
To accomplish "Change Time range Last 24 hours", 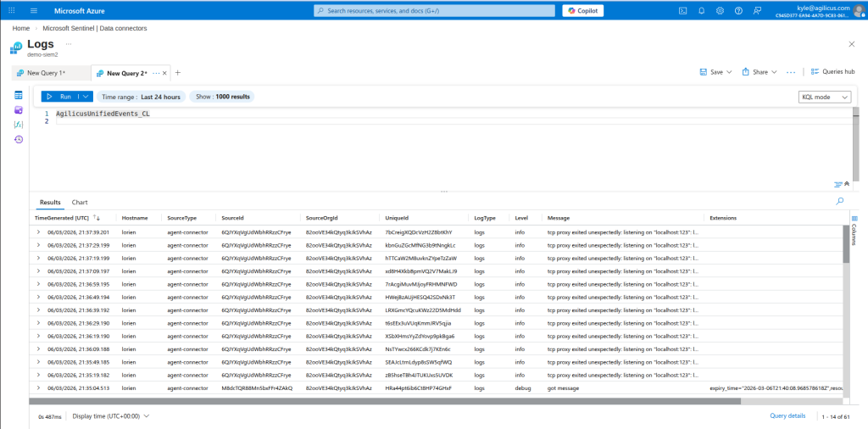I will (x=142, y=97).
